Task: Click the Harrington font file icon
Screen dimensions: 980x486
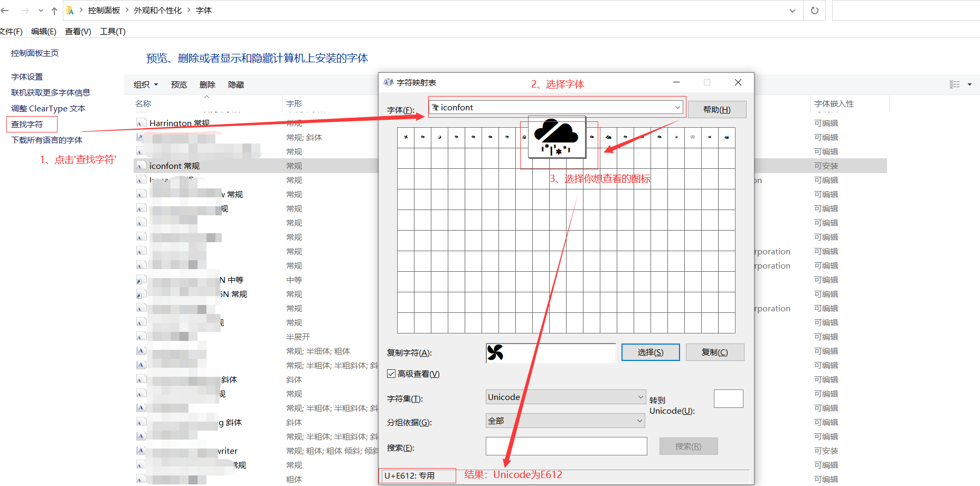Action: tap(140, 123)
